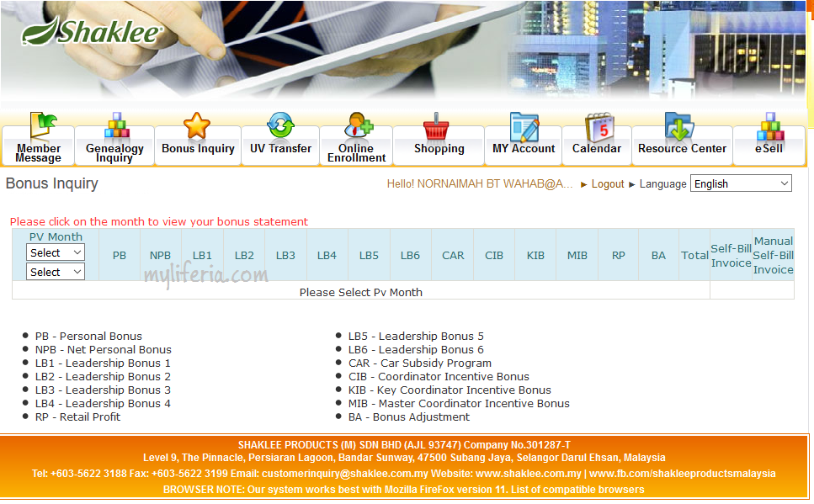Viewport: 814px width, 504px height.
Task: Click RP - Retail Profit legend entry
Action: coord(77,416)
